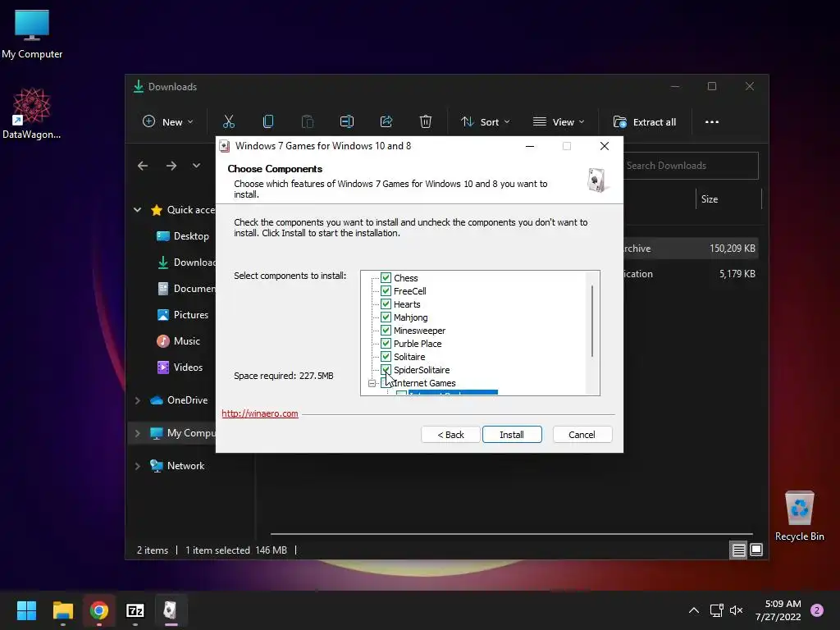Open the View dropdown menu
The width and height of the screenshot is (840, 630).
[558, 121]
